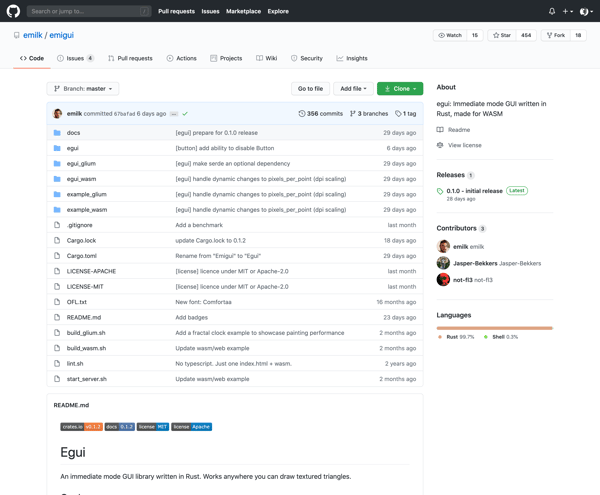The width and height of the screenshot is (600, 495).
Task: Open the egui_glium folder
Action: tap(81, 164)
